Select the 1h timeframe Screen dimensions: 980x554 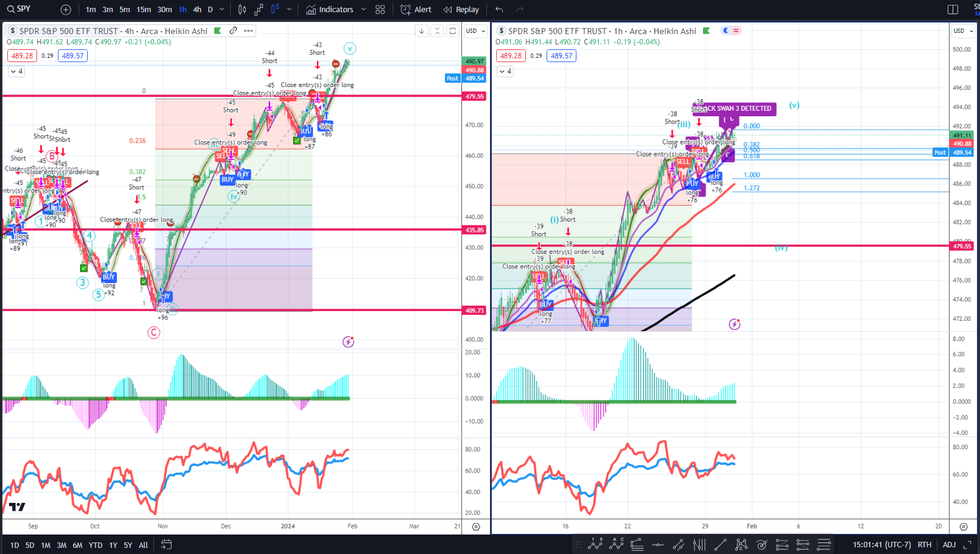183,10
